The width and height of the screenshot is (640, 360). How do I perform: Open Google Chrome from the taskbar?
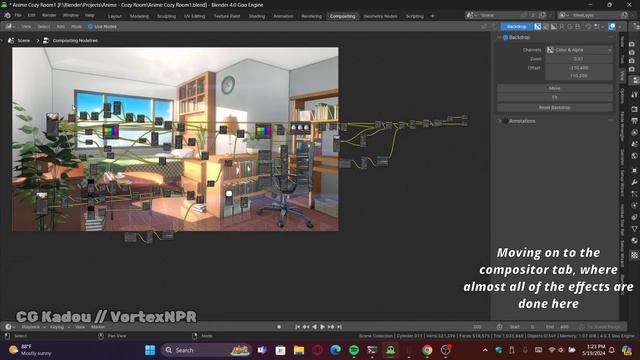point(427,350)
